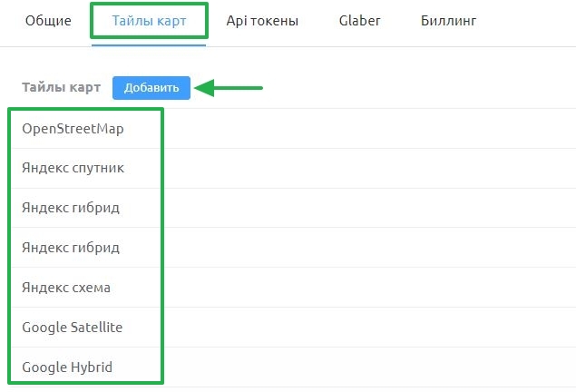
Task: Open the Биллинг tab
Action: (x=448, y=21)
